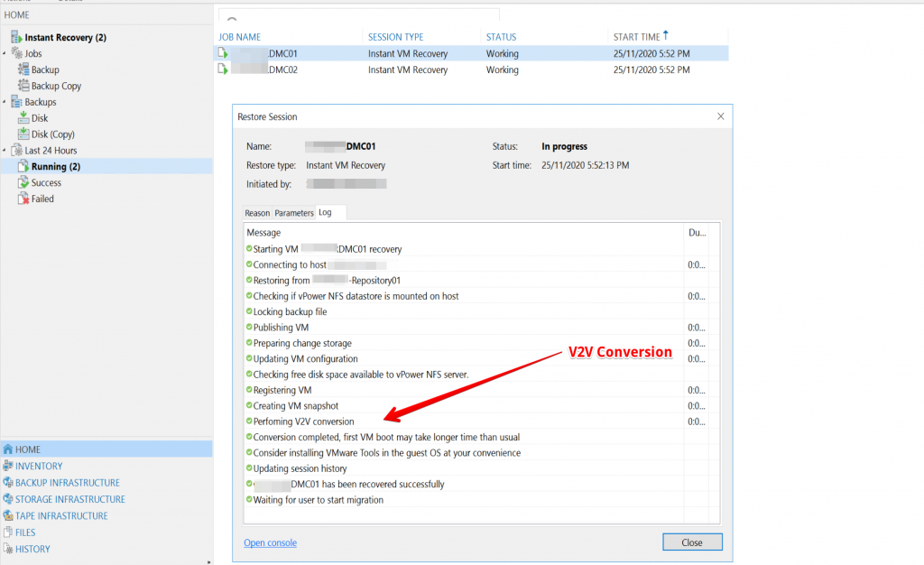Click the DMC02 job row icon
924x565 pixels.
click(223, 69)
